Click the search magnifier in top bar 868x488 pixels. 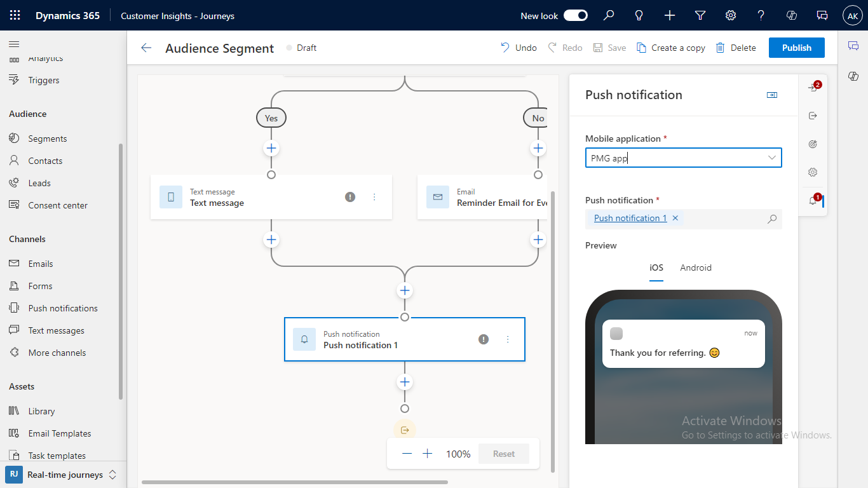point(608,15)
